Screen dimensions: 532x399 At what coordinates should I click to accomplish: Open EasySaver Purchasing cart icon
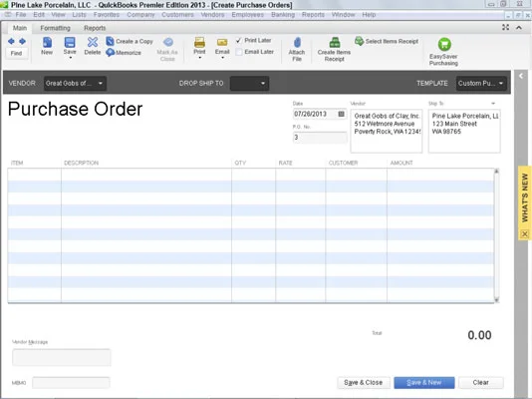click(444, 44)
